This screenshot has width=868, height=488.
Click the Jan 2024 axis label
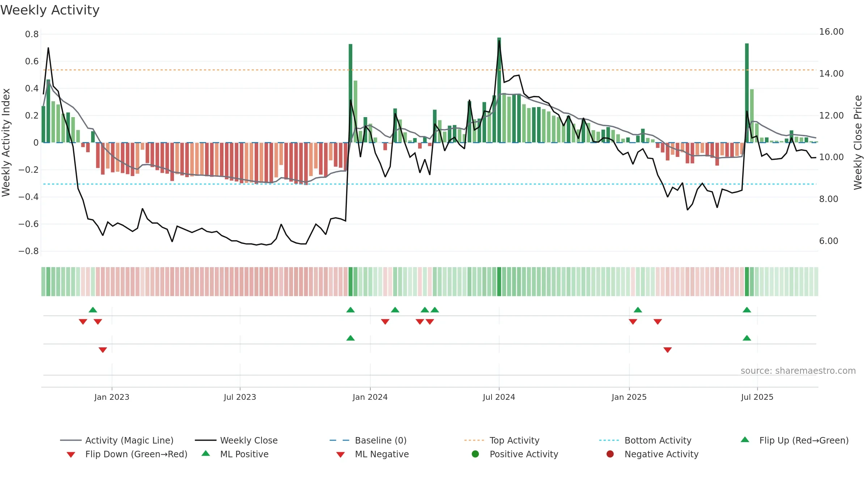tap(370, 397)
